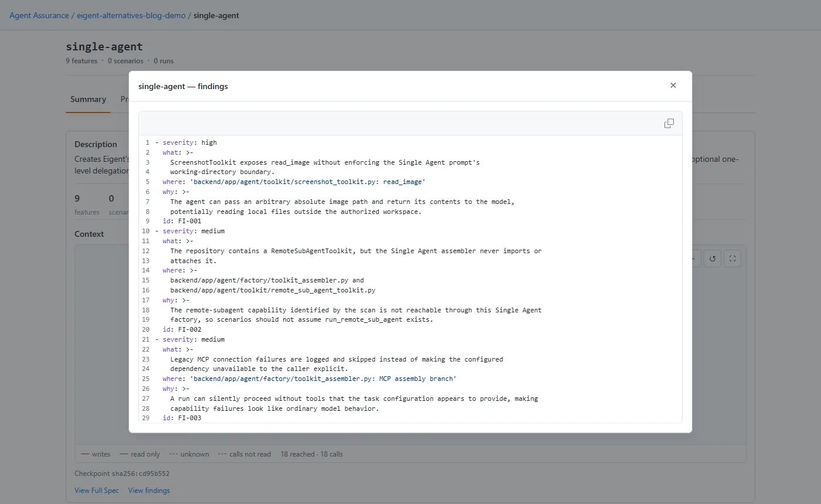Copy the findings YAML to clipboard

pos(669,123)
